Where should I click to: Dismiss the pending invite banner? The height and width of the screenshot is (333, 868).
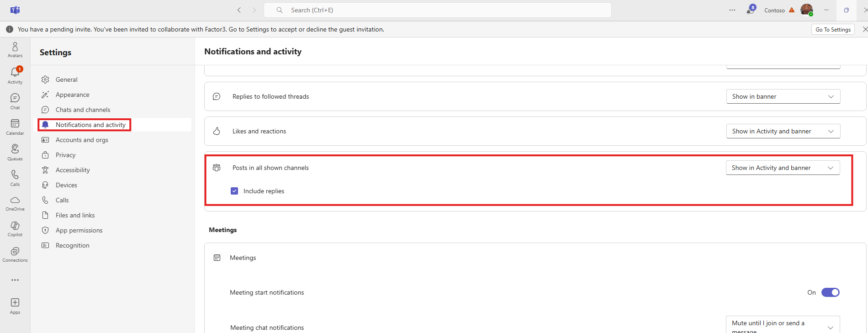click(x=865, y=29)
